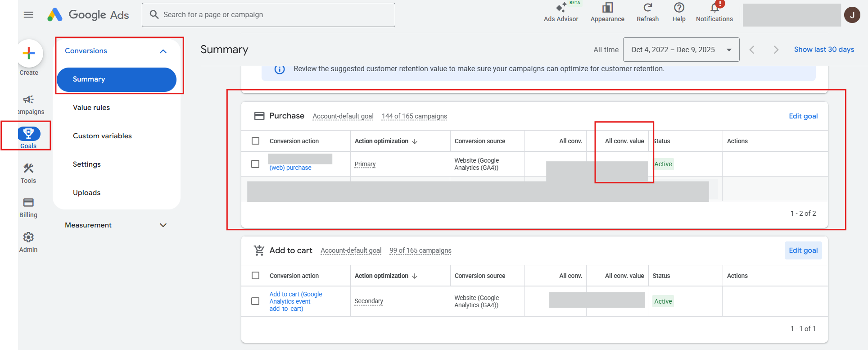Sort Purchase table by Action optimization arrow

415,141
